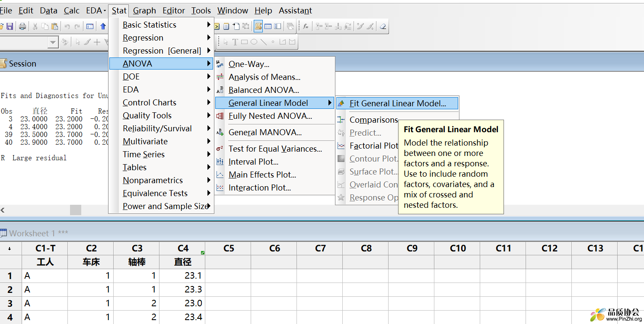
Task: Open the Project Manager panel icon
Action: pyautogui.click(x=277, y=26)
